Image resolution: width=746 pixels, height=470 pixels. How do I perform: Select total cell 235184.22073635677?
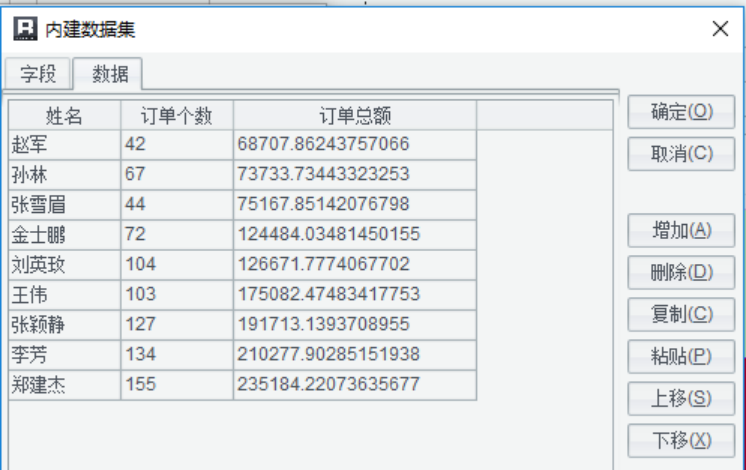(355, 384)
